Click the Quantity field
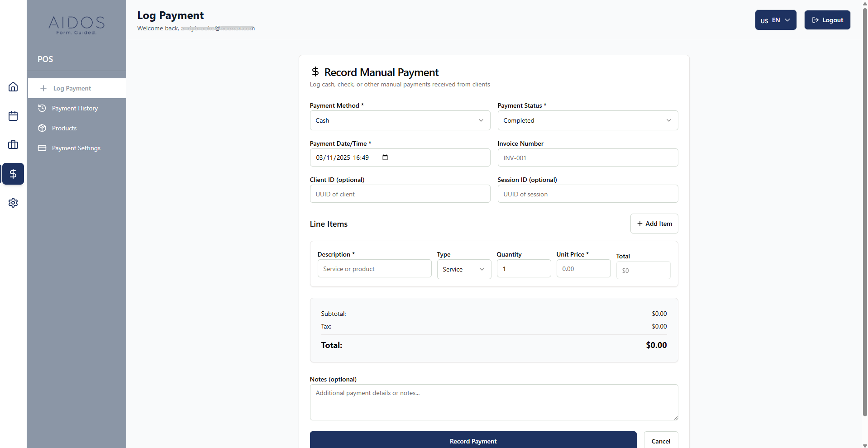The width and height of the screenshot is (868, 448). pos(524,268)
